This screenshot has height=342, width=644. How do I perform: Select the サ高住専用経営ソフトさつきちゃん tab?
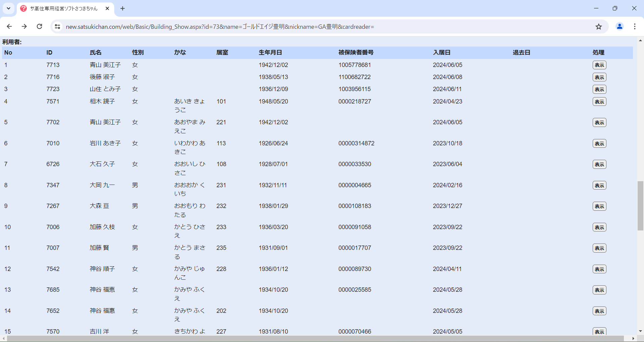64,8
